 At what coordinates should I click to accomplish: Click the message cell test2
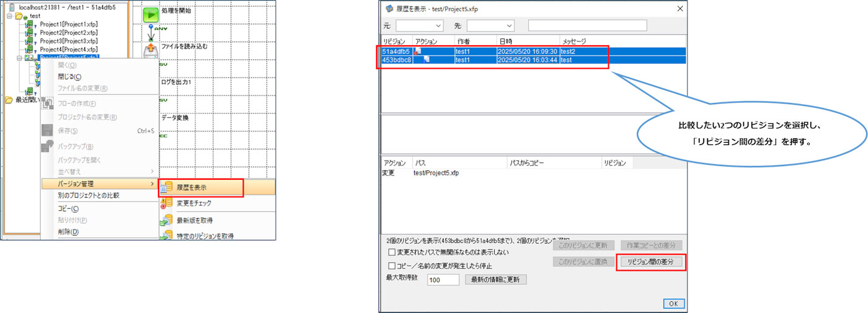tap(568, 51)
